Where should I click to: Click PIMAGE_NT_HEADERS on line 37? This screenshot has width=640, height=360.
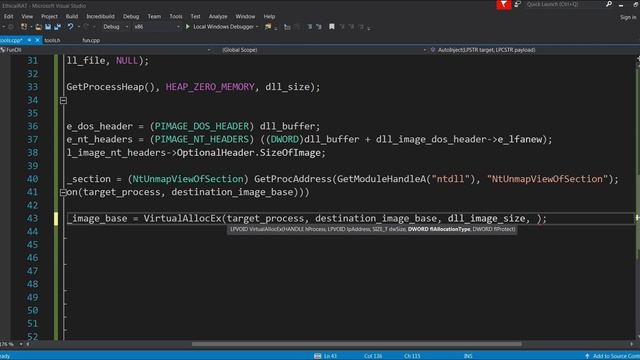click(202, 139)
